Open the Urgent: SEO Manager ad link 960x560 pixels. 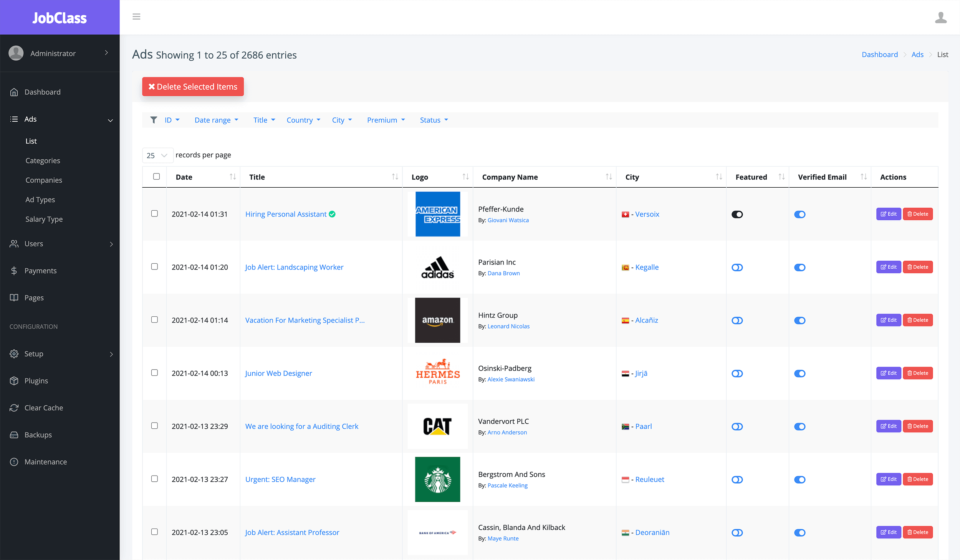coord(280,479)
